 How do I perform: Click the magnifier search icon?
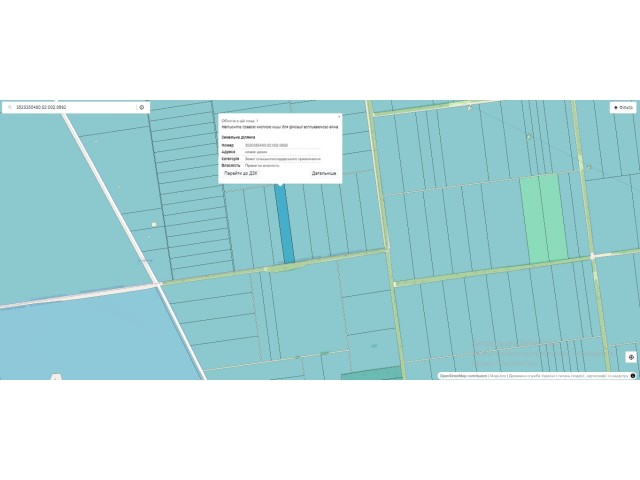[x=10, y=107]
